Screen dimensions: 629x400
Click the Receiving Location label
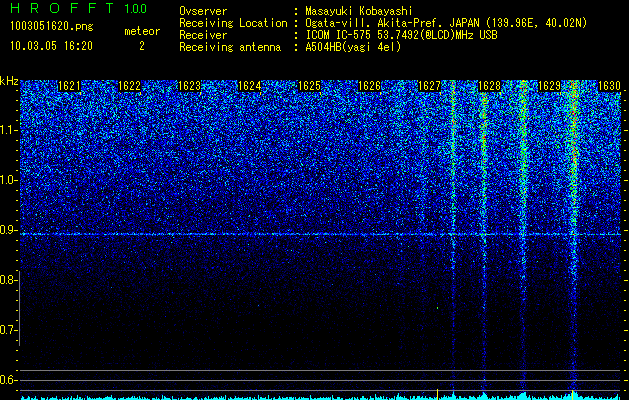coord(233,23)
